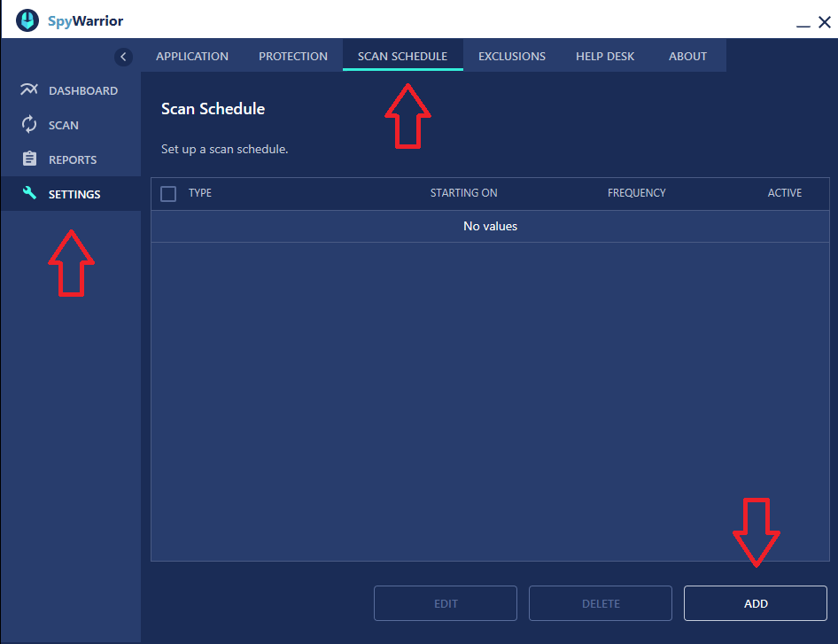Click the 'Scan Schedule' heading
The width and height of the screenshot is (838, 644).
[213, 109]
